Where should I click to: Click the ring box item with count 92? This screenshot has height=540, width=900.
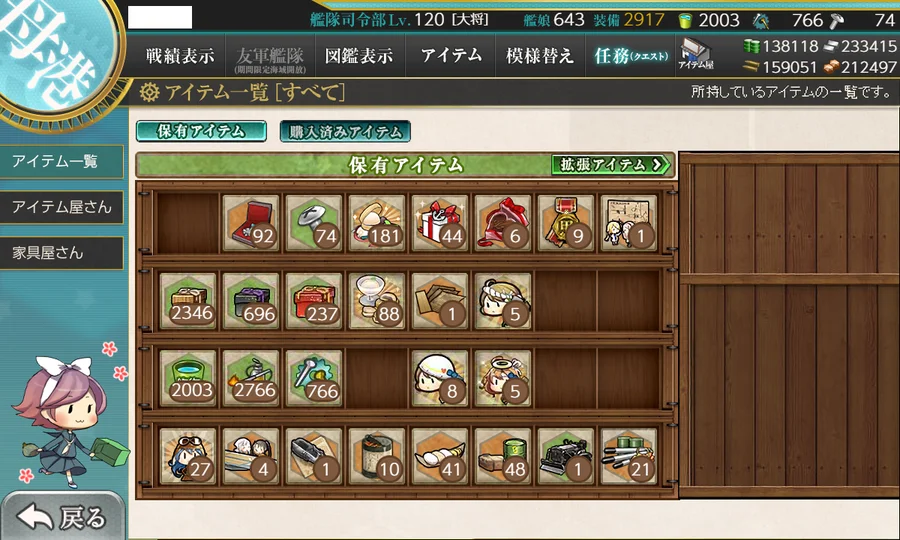click(x=250, y=223)
